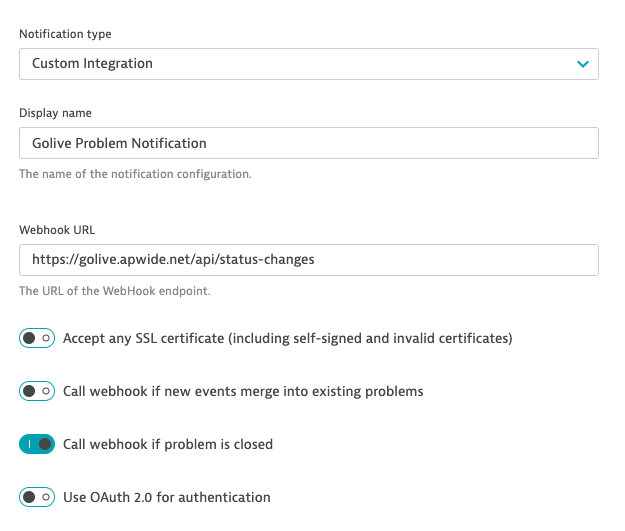625x531 pixels.
Task: Disable Call webhook if problem is closed
Action: [x=37, y=444]
